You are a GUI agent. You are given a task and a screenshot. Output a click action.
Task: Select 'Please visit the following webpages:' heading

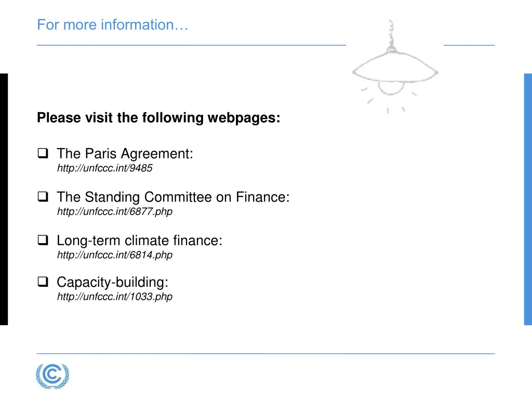tap(159, 118)
